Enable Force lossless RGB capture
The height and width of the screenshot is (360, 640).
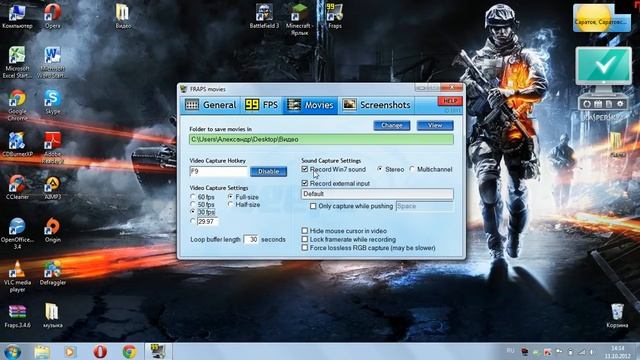click(304, 248)
